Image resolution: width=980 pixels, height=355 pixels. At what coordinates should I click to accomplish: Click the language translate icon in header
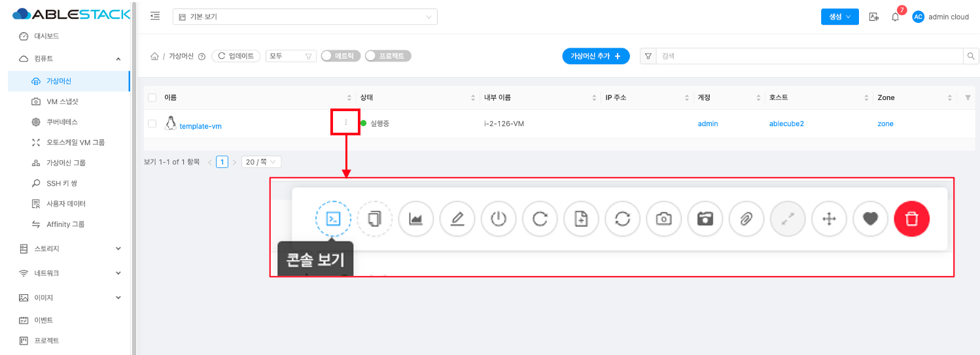point(873,17)
